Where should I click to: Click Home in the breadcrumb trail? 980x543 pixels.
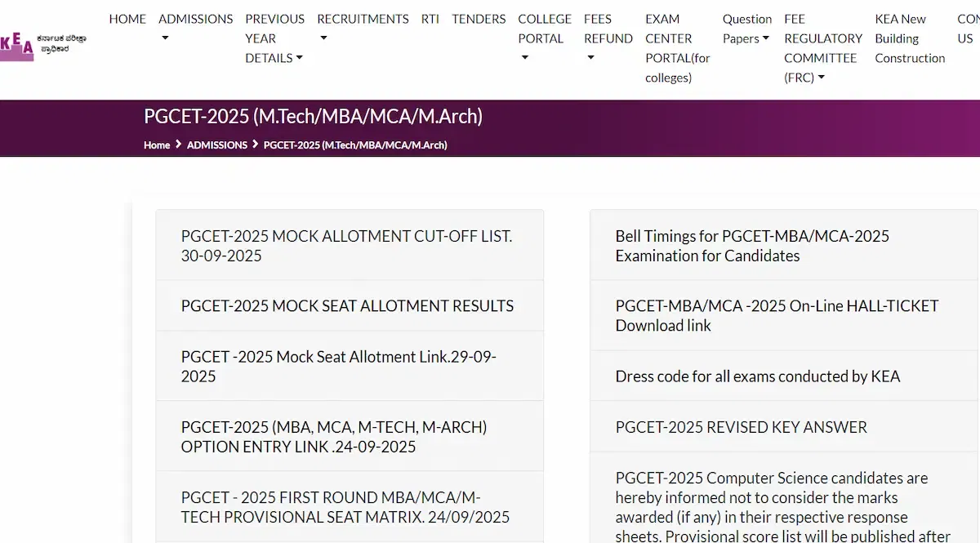pos(157,145)
